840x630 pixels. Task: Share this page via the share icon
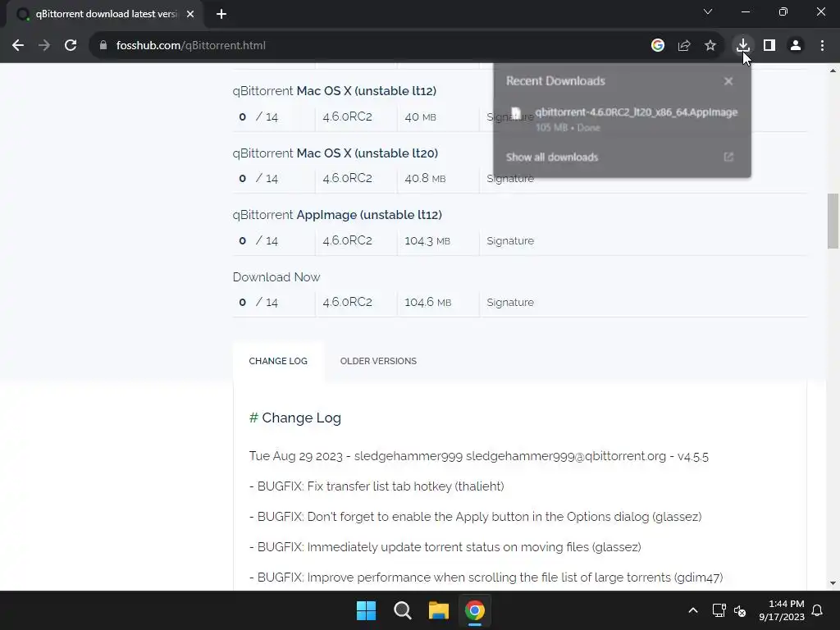[684, 46]
